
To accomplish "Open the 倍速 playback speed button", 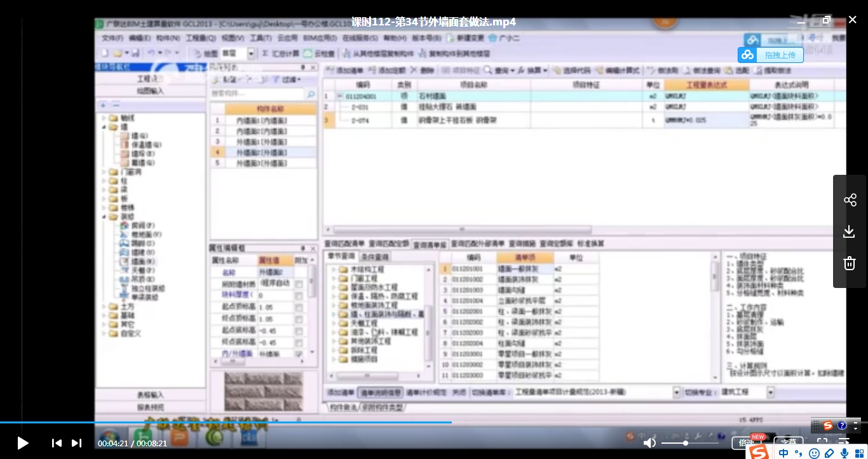I will (x=747, y=442).
